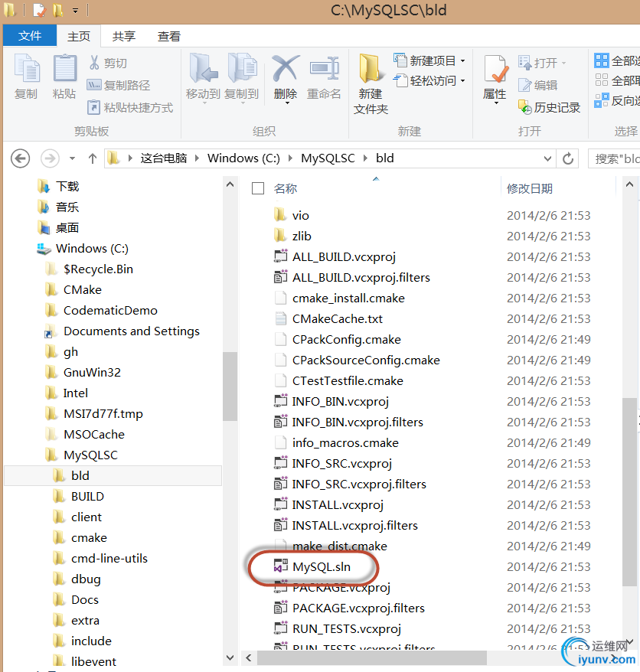Viewport: 640px width, 672px height.
Task: Switch to the 查看 ribbon tab
Action: click(x=169, y=36)
